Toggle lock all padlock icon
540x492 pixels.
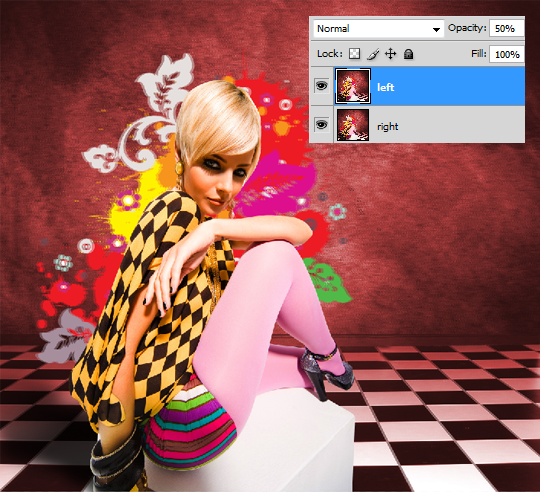tap(408, 54)
